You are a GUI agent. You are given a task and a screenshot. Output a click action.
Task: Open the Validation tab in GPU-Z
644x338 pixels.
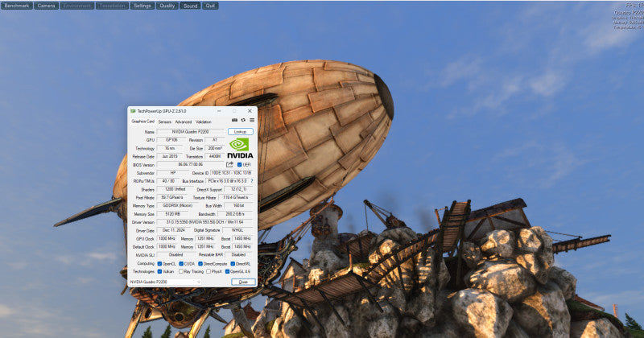point(204,122)
